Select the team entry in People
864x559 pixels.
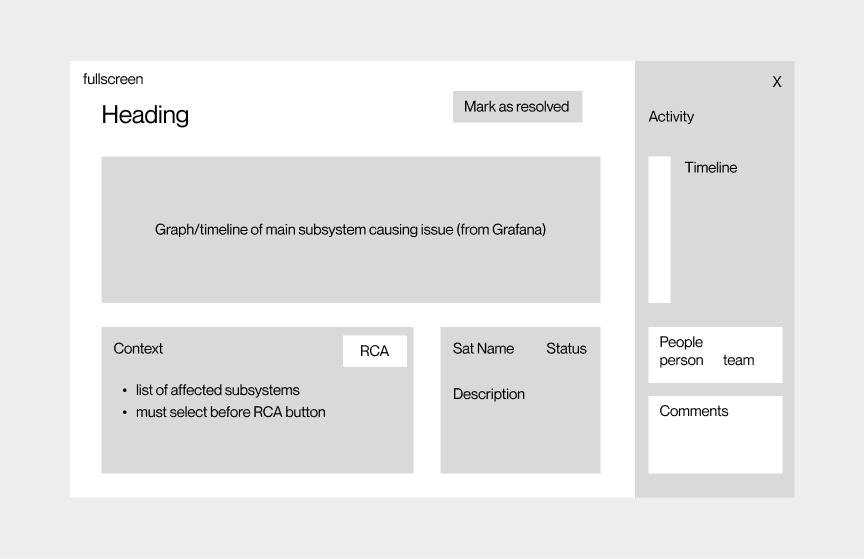point(738,361)
